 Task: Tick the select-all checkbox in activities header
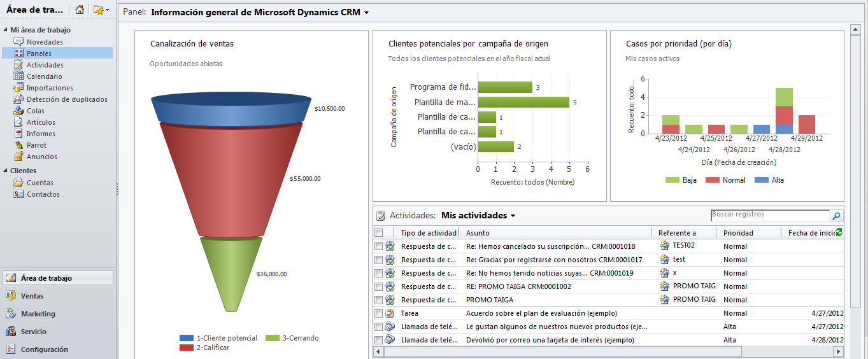point(379,233)
